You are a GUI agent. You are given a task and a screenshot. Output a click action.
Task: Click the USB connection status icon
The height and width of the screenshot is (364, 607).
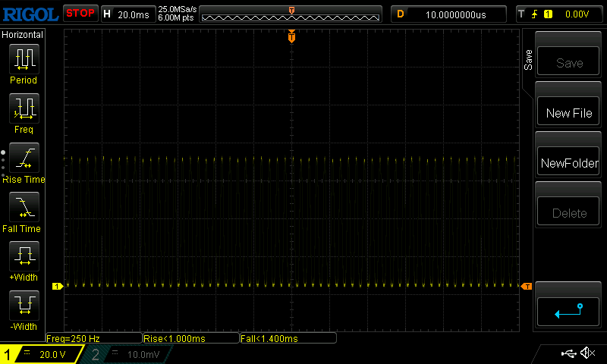tap(568, 353)
